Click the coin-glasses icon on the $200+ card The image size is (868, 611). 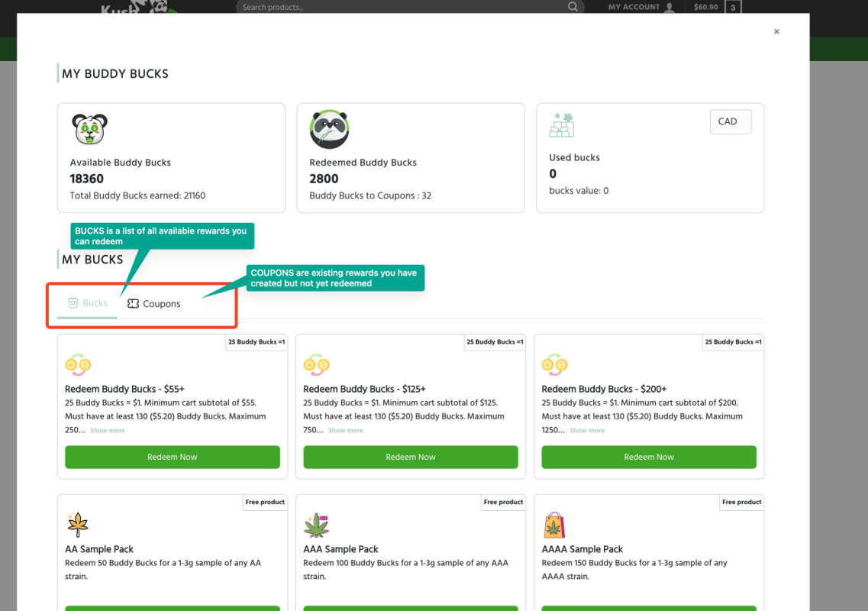[554, 365]
